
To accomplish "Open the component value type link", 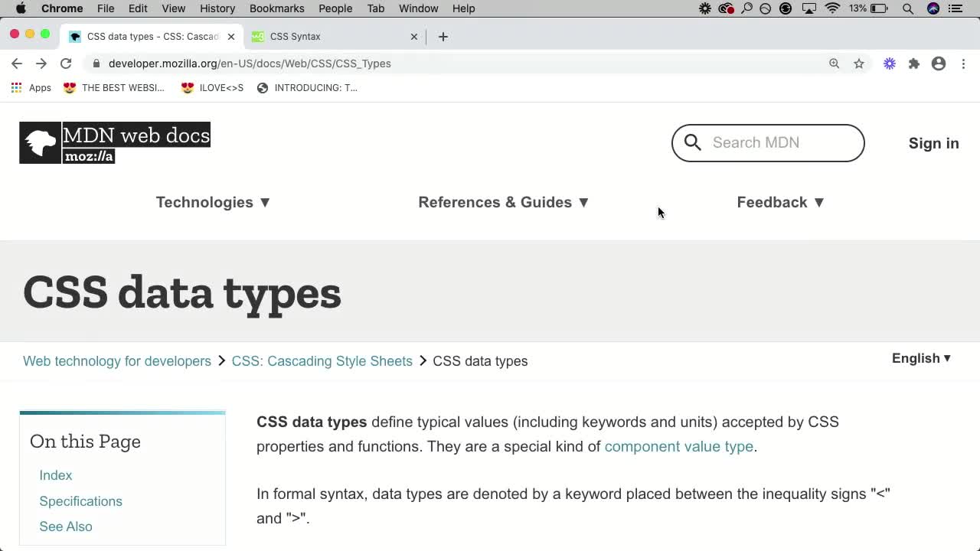I will [678, 446].
